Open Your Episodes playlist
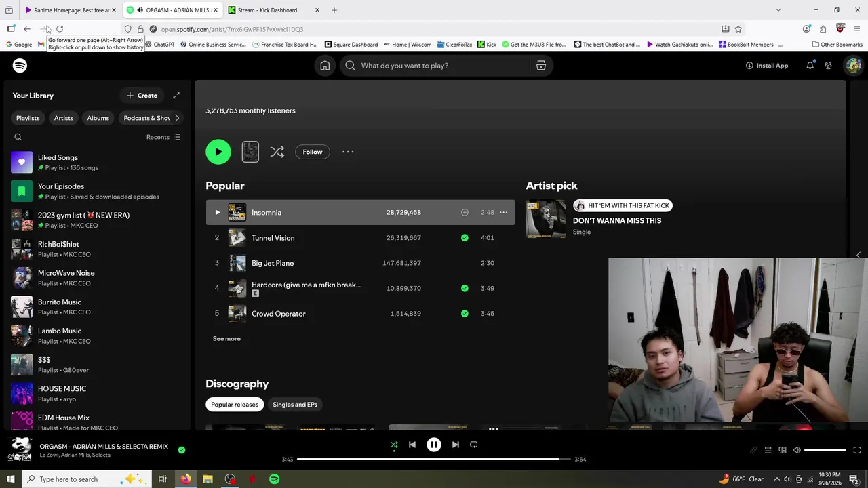The image size is (868, 488). 96,191
